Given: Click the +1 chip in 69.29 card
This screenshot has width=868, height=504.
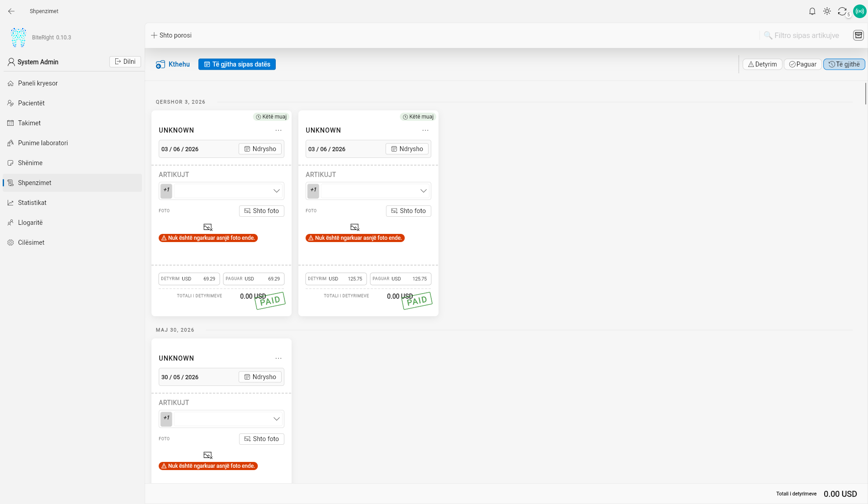Looking at the screenshot, I should click(x=166, y=190).
